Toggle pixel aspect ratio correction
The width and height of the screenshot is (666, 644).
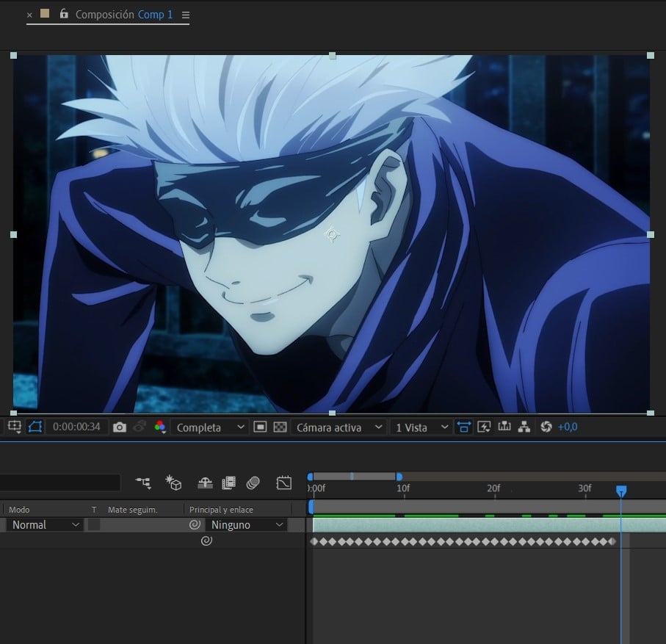[x=463, y=427]
